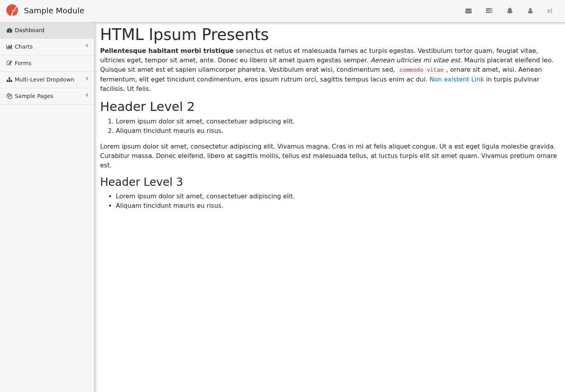
Task: Open the Forms sidebar menu item
Action: 47,63
